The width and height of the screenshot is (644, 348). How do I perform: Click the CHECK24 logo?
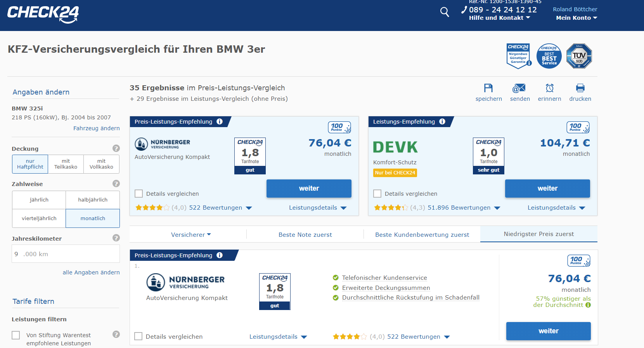pyautogui.click(x=43, y=14)
